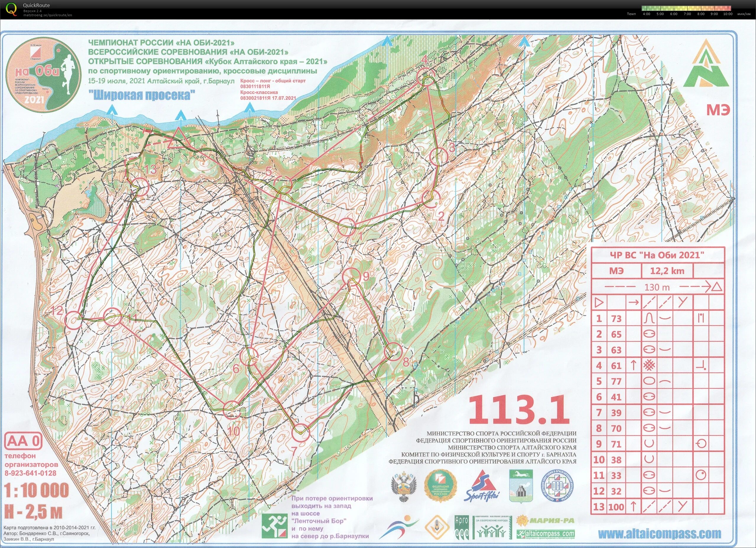This screenshot has height=548, width=756.
Task: Click control code 38 in the description table
Action: point(616,460)
